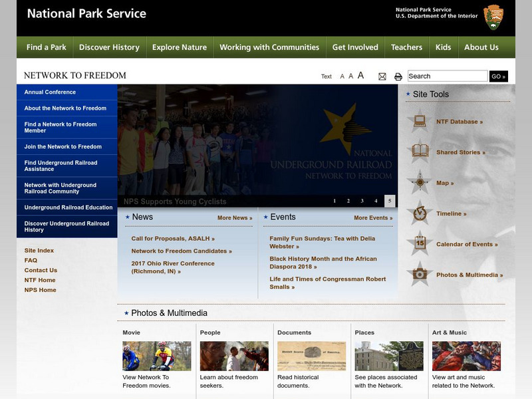Click the Timeline text link

point(452,213)
